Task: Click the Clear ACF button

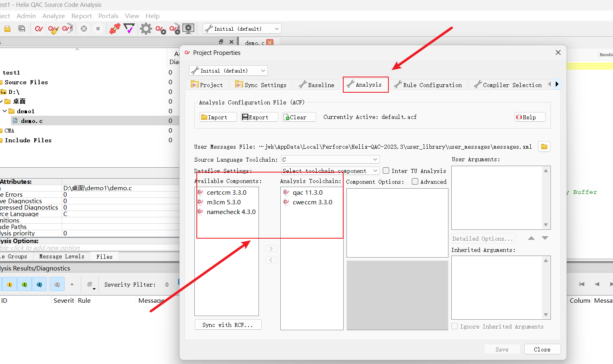Action: [299, 117]
